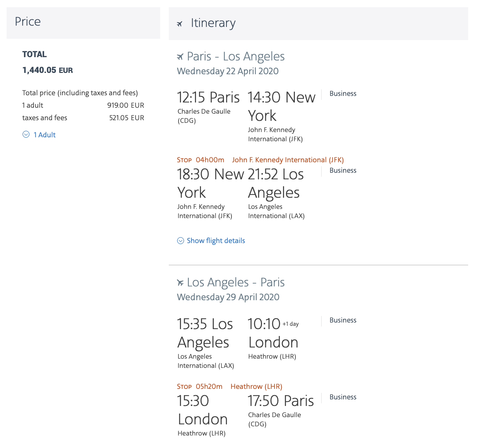This screenshot has height=448, width=480.
Task: Click the departing plane icon near Paris - Los Angeles
Action: point(180,57)
